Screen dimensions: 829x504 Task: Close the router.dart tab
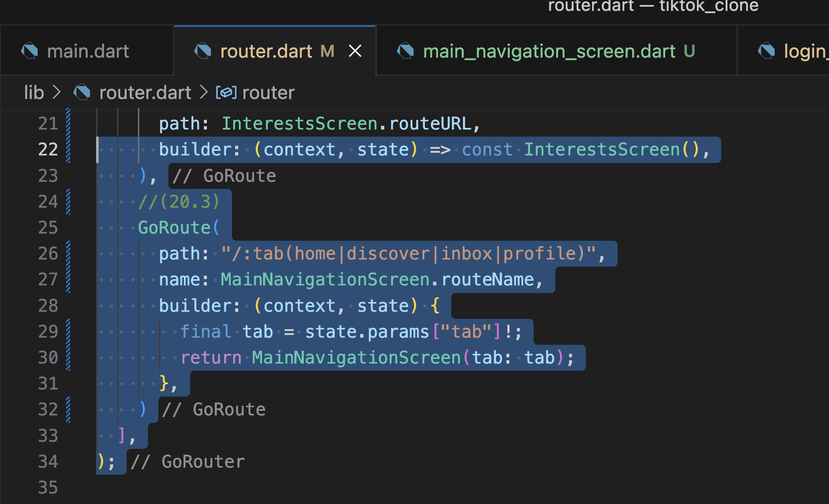point(355,51)
